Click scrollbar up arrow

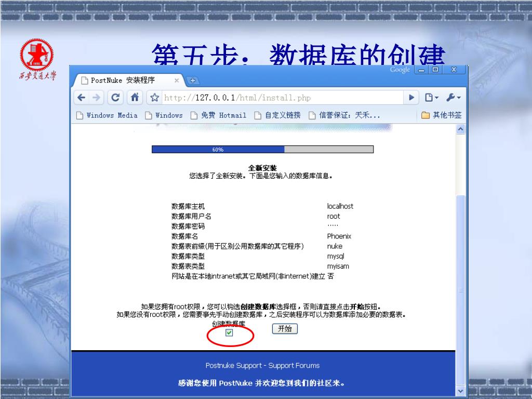pos(460,129)
